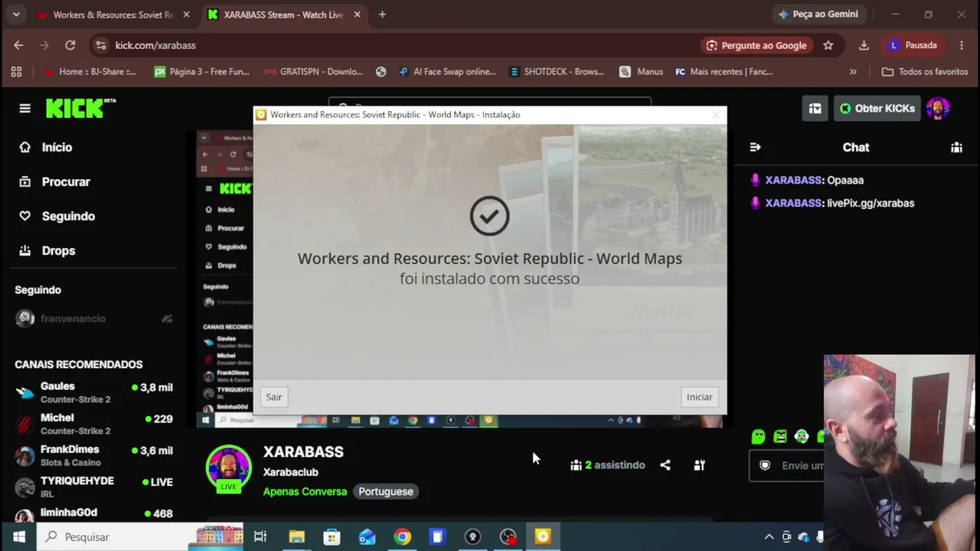Open the AI Face Swap online bookmark

(x=447, y=72)
